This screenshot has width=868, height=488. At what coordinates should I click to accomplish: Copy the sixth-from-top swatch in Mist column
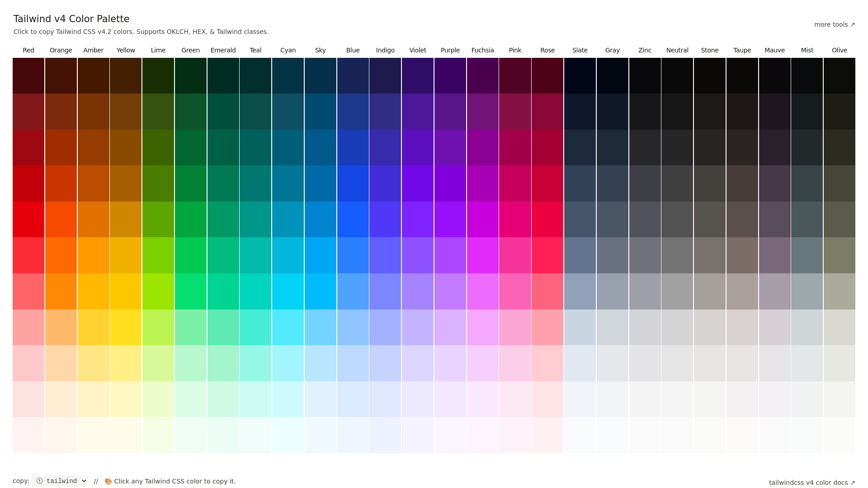(x=807, y=255)
